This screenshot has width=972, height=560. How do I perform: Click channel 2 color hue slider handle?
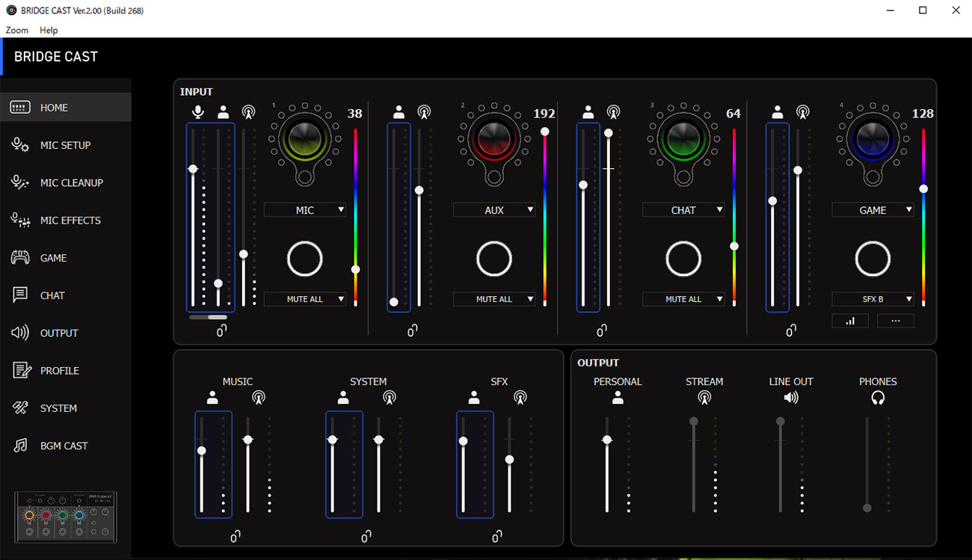pyautogui.click(x=544, y=132)
